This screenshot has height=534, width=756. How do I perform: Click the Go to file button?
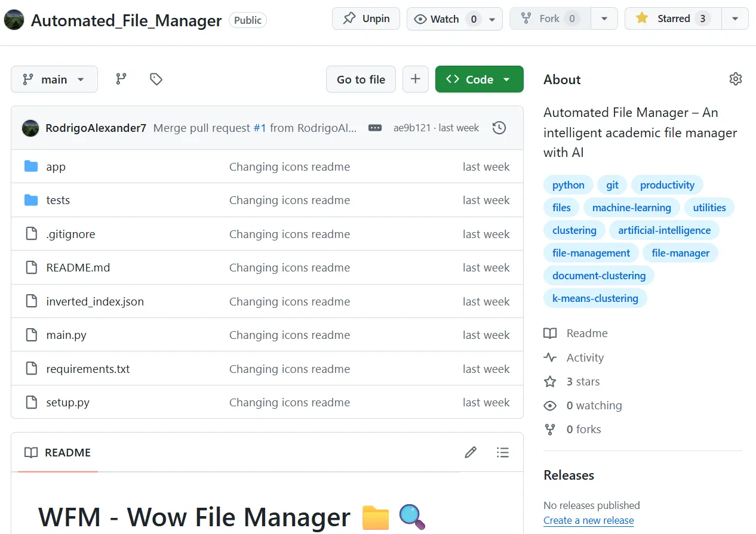click(361, 79)
